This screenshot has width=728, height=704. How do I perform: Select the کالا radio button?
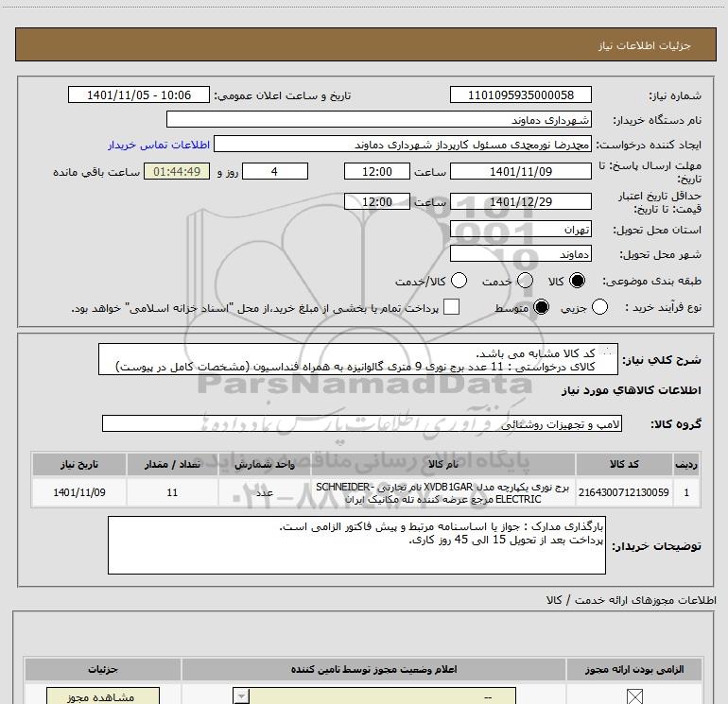coord(577,281)
